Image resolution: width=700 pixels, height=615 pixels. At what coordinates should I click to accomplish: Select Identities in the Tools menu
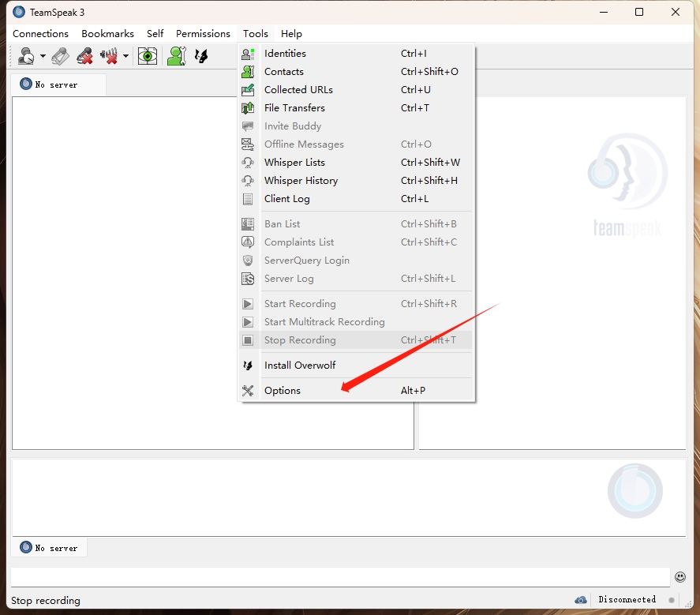click(285, 54)
